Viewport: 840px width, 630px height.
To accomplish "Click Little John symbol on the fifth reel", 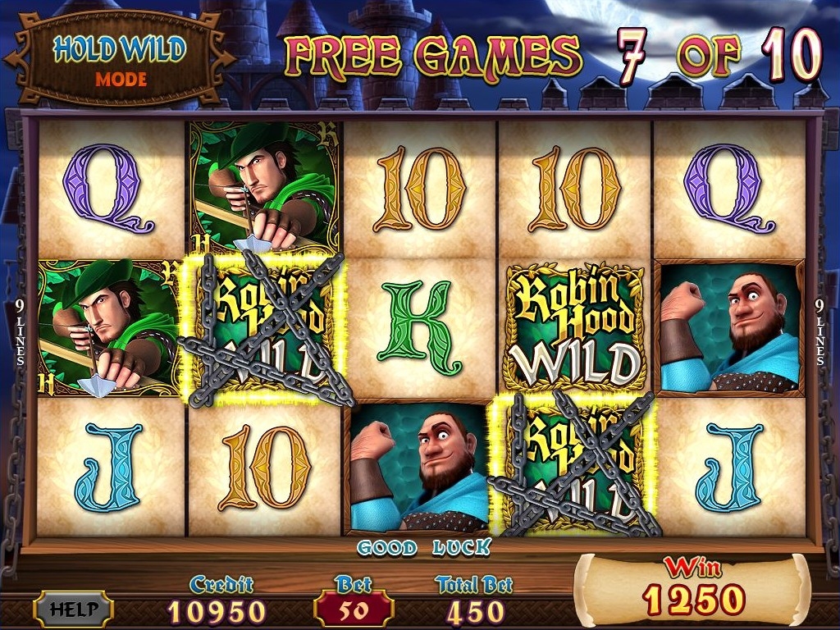I will click(x=729, y=328).
